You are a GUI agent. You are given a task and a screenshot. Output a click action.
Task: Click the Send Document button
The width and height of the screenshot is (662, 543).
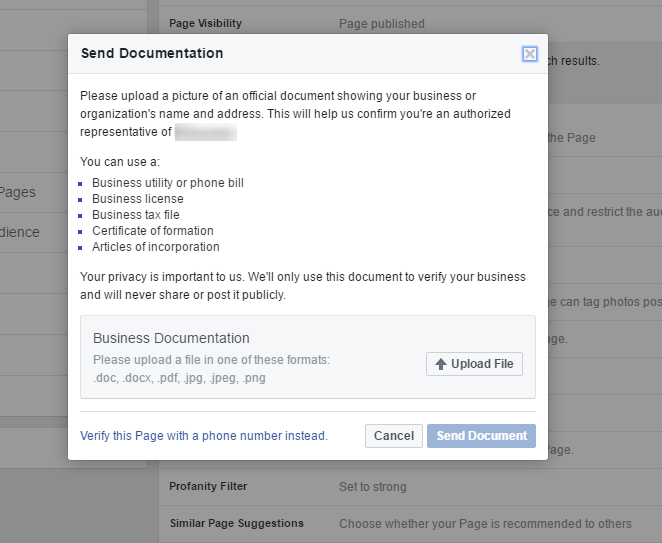point(481,436)
